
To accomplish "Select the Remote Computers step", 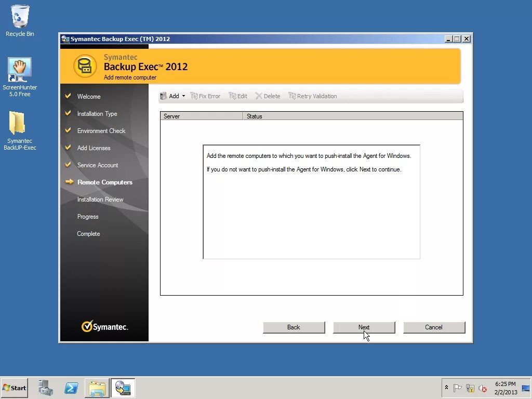I will coord(105,182).
